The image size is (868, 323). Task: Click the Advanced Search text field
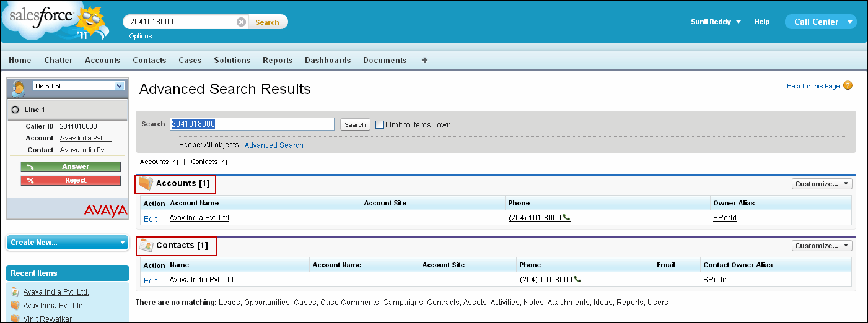click(x=252, y=124)
